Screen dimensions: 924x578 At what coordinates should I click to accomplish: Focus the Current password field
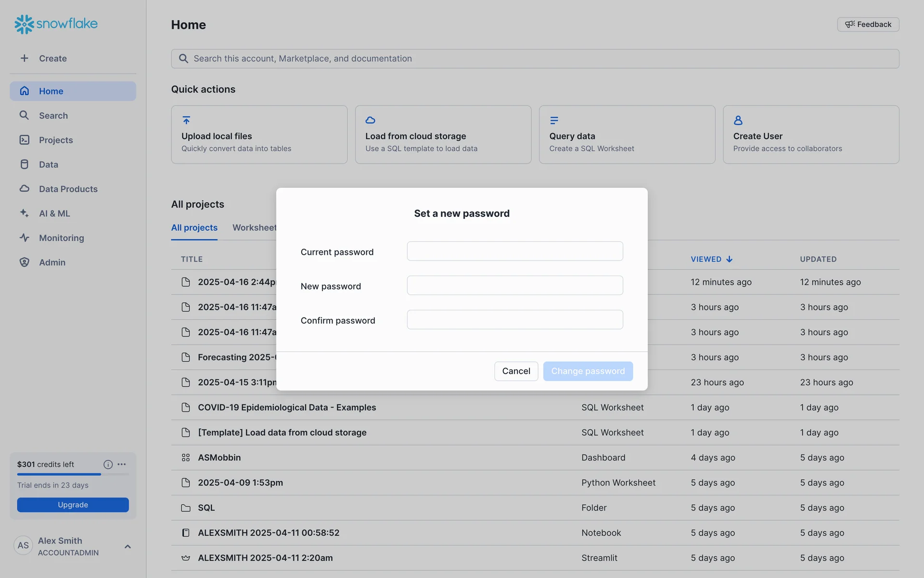pos(515,251)
